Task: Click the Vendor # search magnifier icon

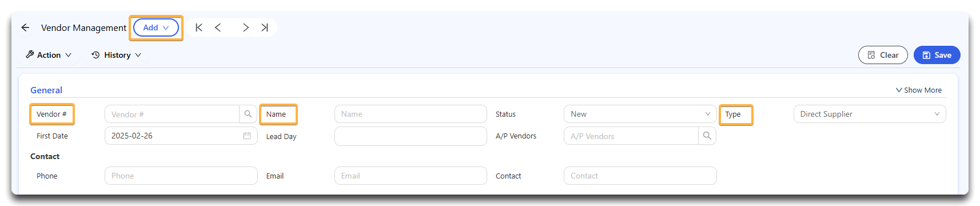Action: [x=248, y=114]
